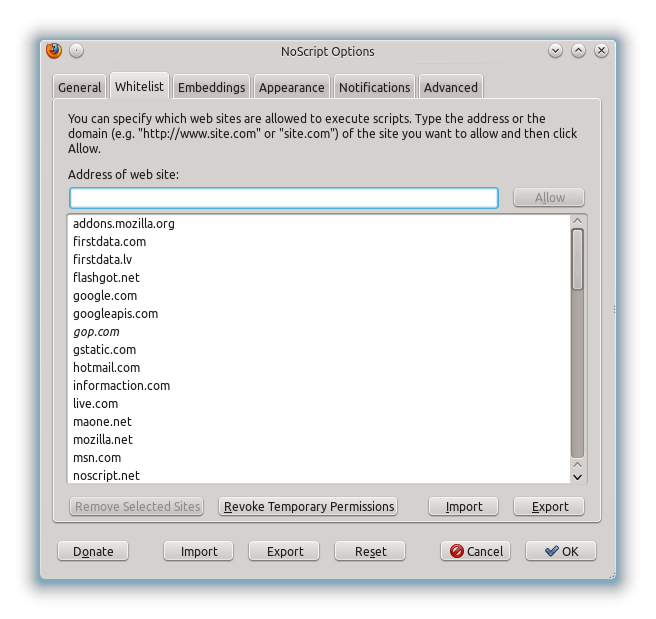This screenshot has width=656, height=619.
Task: Select maone.net in the whitelist
Action: click(319, 422)
